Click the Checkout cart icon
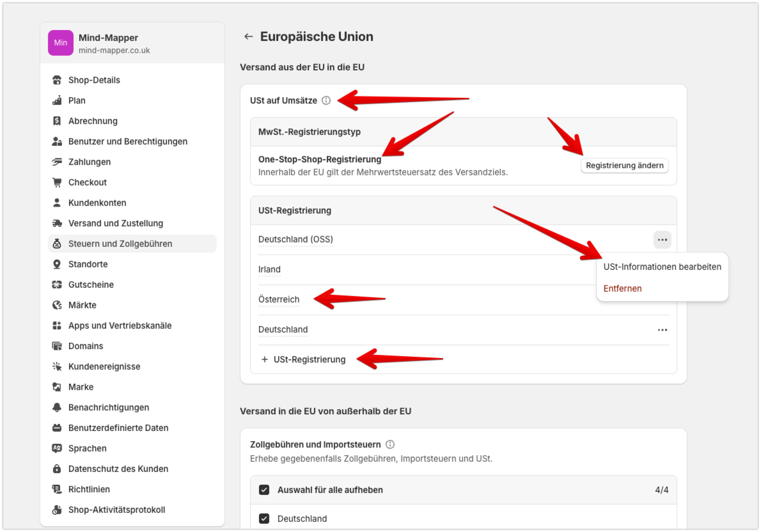Image resolution: width=761 pixels, height=532 pixels. pyautogui.click(x=57, y=182)
